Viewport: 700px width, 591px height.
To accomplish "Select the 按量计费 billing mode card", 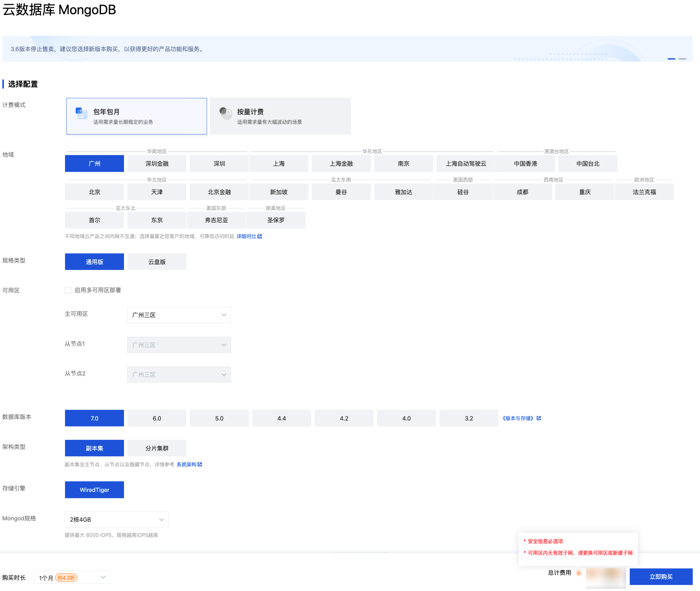I will pyautogui.click(x=280, y=116).
